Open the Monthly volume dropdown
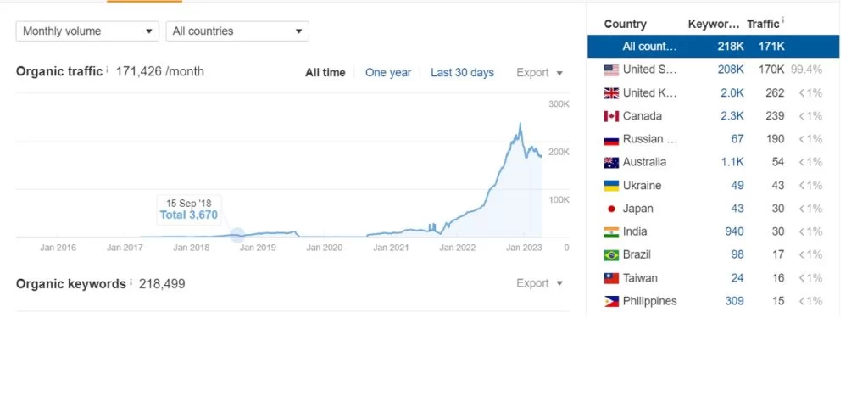This screenshot has height=396, width=868. coord(87,31)
